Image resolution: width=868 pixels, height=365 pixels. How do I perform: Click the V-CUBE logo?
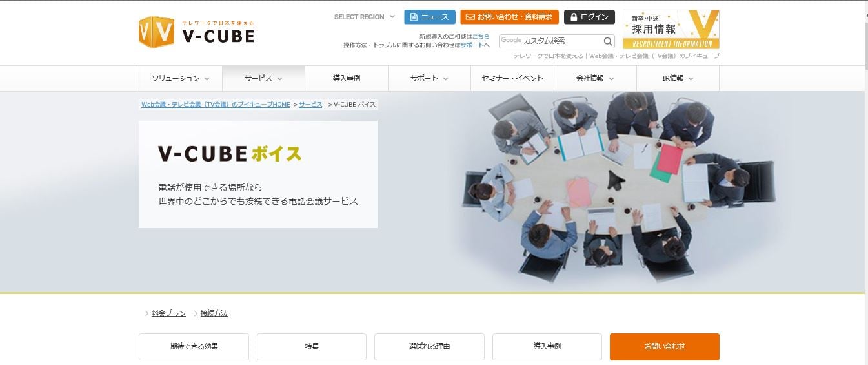tap(197, 32)
